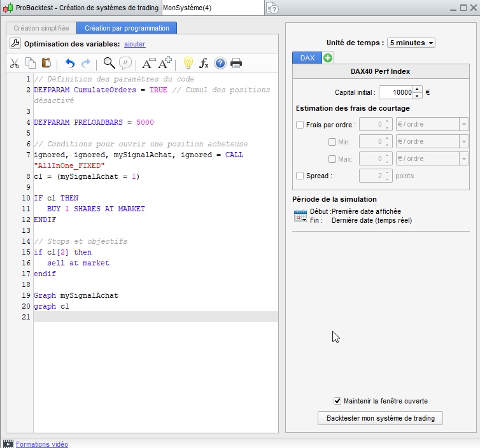480x448 pixels.
Task: Click the paste clipboard icon
Action: (x=46, y=63)
